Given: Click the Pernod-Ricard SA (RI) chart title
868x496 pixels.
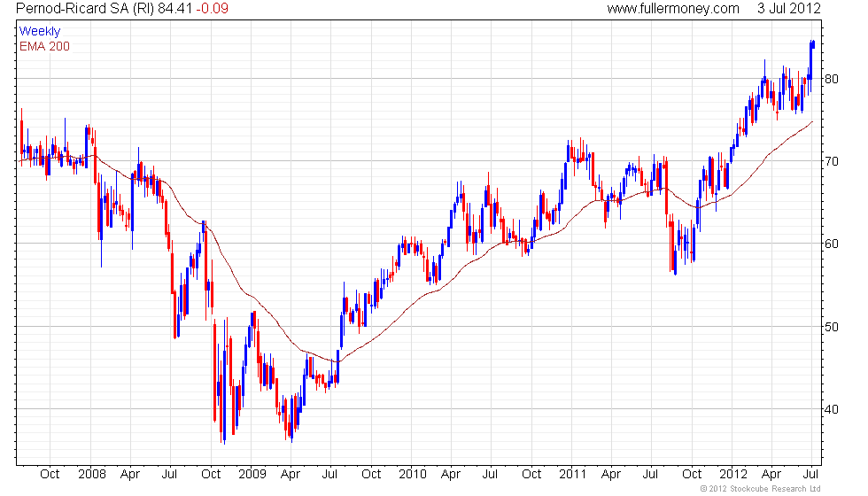Looking at the screenshot, I should pyautogui.click(x=85, y=8).
